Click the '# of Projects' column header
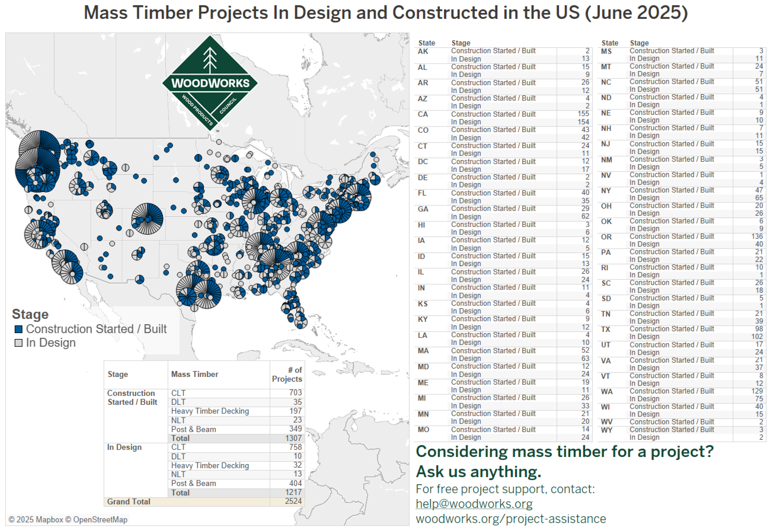 [x=287, y=375]
